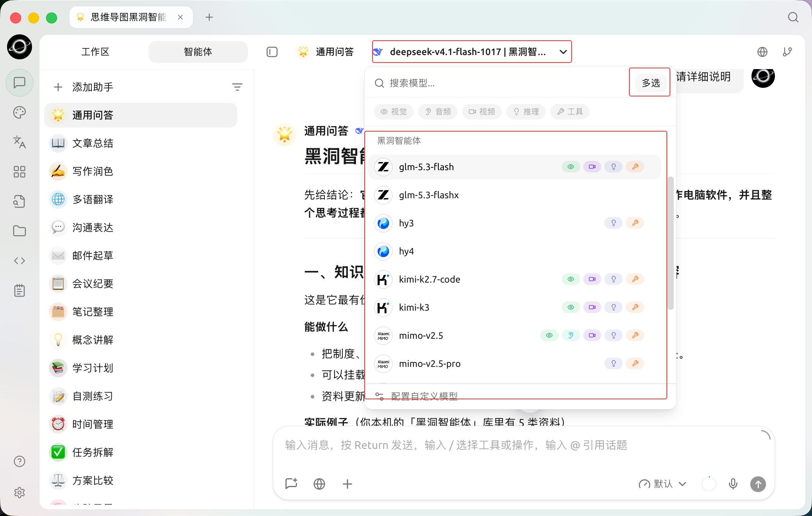Click the branch fork icon in header
812x516 pixels.
click(787, 52)
